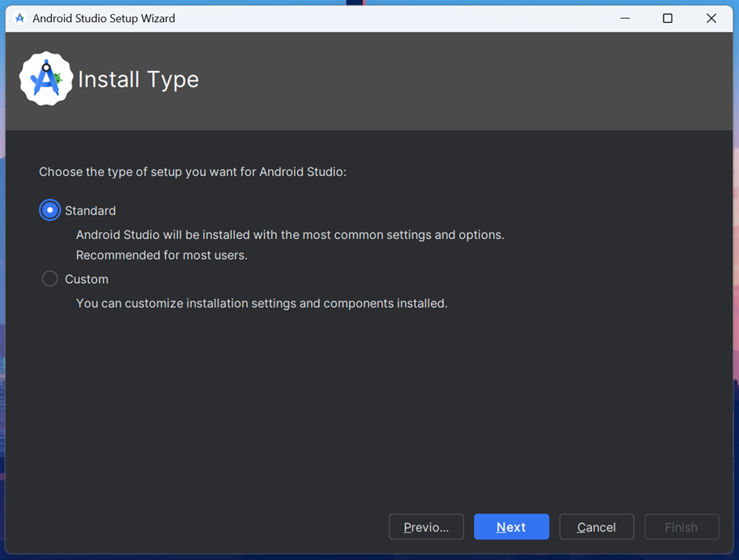Click the Android Studio logo in header
This screenshot has width=739, height=560.
pos(46,79)
